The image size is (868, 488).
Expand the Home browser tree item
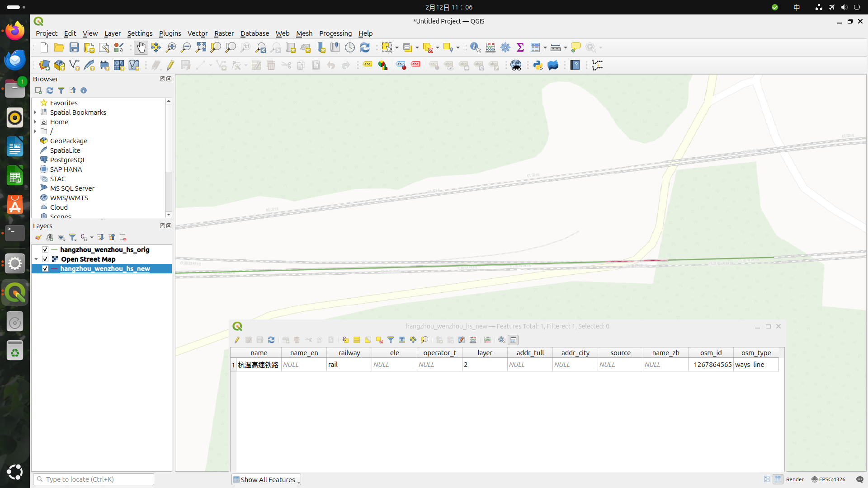(x=35, y=122)
